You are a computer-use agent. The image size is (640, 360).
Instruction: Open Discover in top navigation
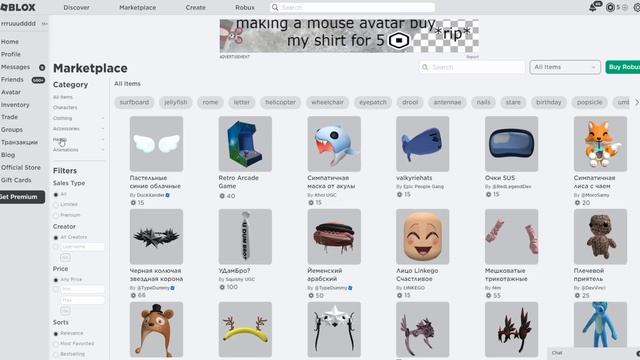coord(76,7)
